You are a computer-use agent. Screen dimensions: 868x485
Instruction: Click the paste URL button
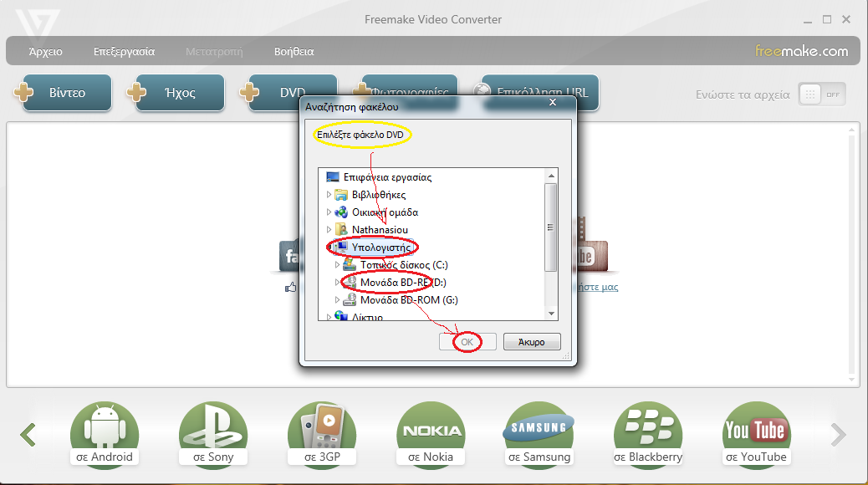pyautogui.click(x=540, y=89)
